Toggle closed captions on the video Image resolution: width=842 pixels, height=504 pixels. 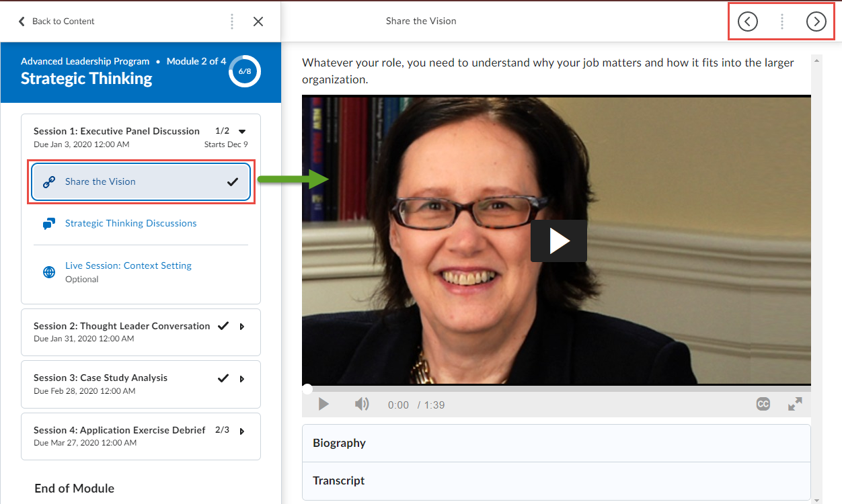click(x=763, y=404)
